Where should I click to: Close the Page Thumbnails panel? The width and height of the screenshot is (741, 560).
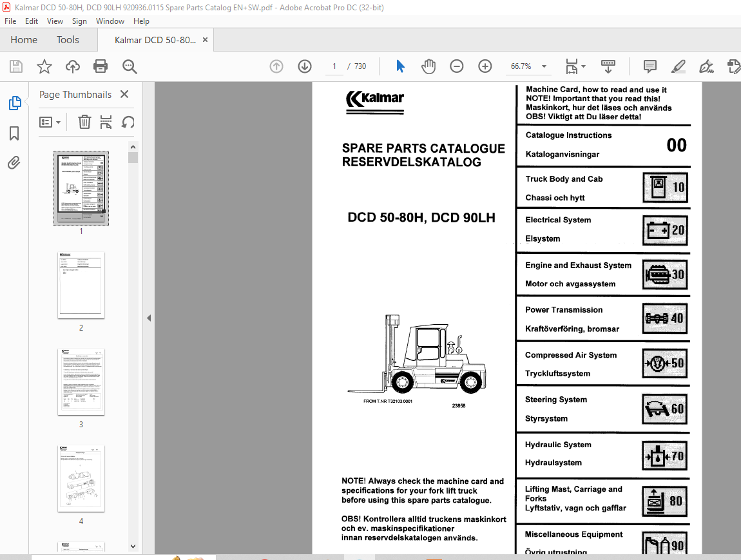click(x=124, y=94)
